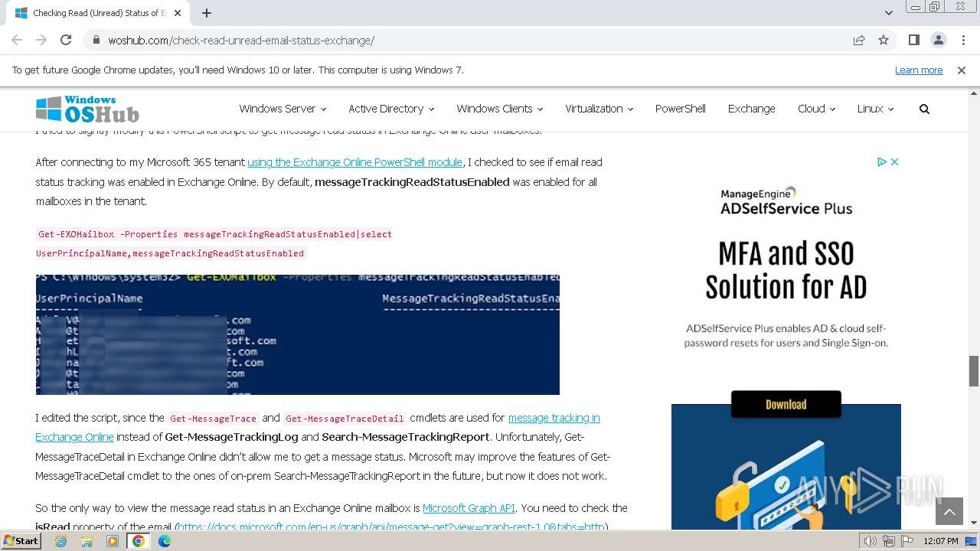Open the Microsoft Graph API link
The width and height of the screenshot is (980, 551).
(x=469, y=508)
